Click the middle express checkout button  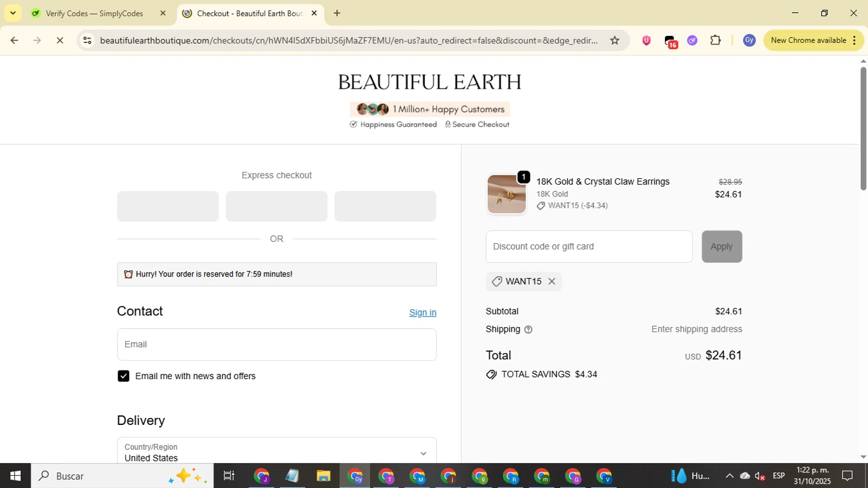pyautogui.click(x=277, y=206)
